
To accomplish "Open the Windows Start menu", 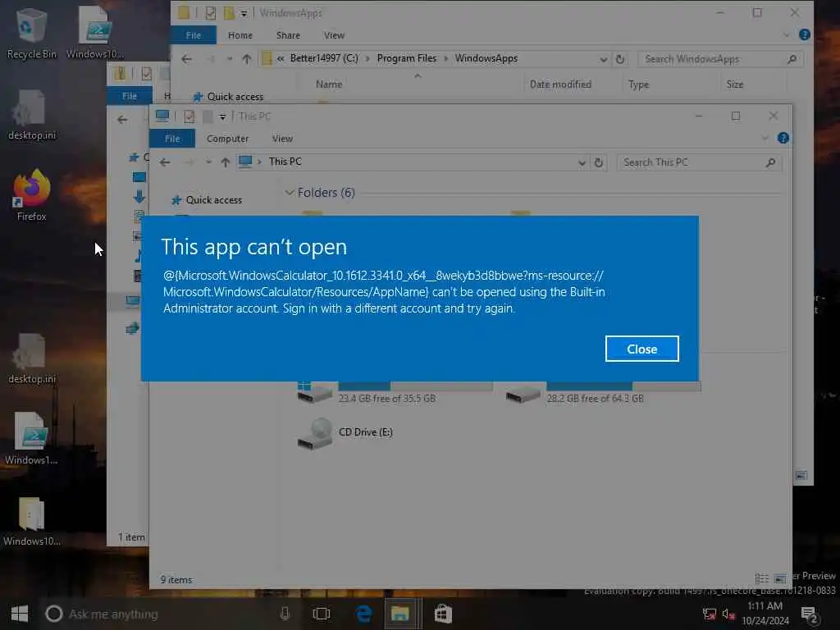I will click(20, 614).
